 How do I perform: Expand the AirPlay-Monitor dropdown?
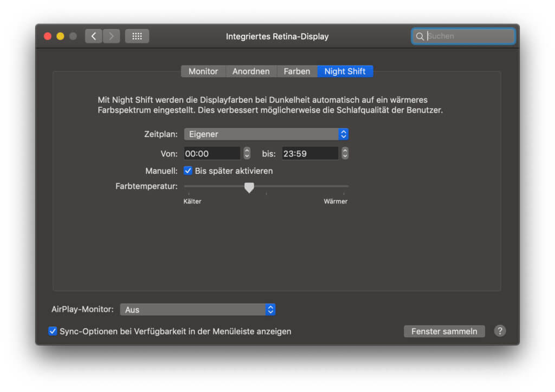(x=198, y=310)
